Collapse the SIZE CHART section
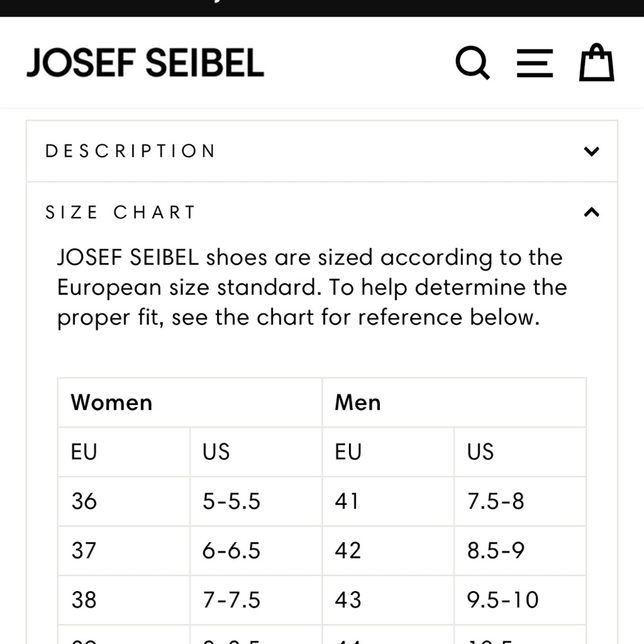Screen dimensions: 644x644 tap(322, 212)
